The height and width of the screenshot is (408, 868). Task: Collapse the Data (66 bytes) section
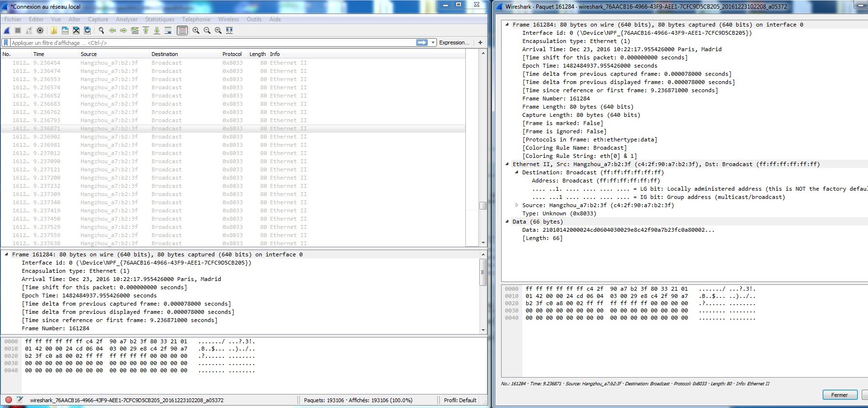[507, 222]
